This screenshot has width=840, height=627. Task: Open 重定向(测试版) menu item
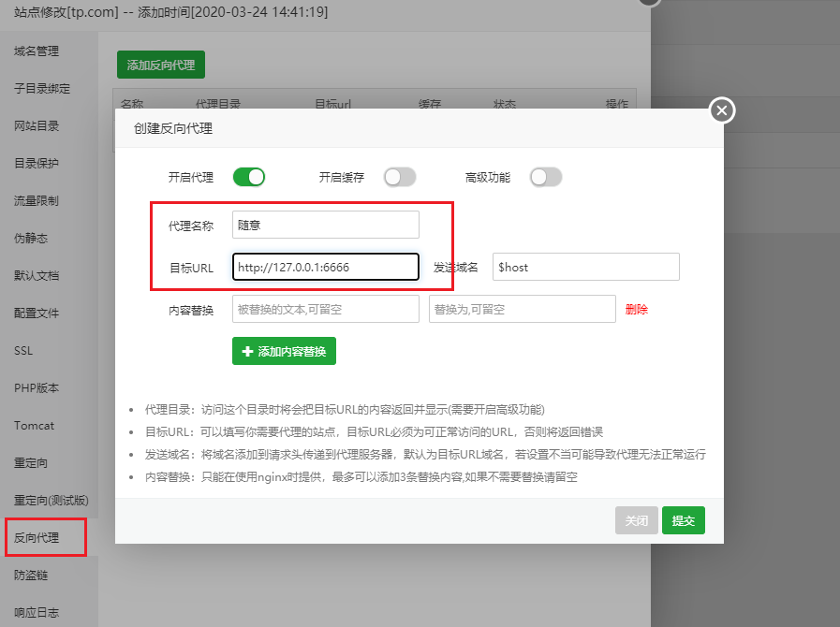[52, 501]
